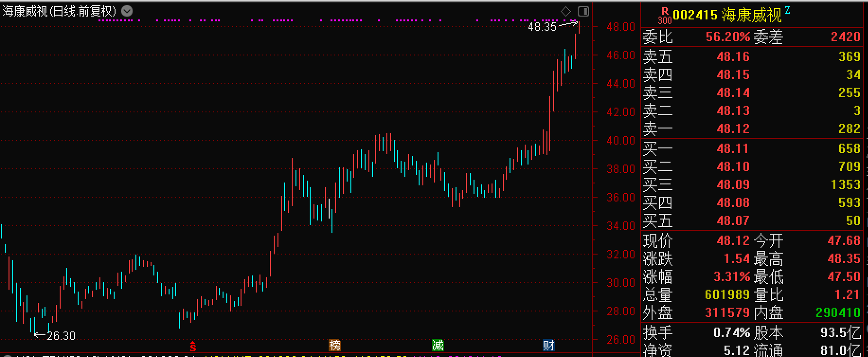
Task: Select the 卖一 price 48.12
Action: coord(733,129)
